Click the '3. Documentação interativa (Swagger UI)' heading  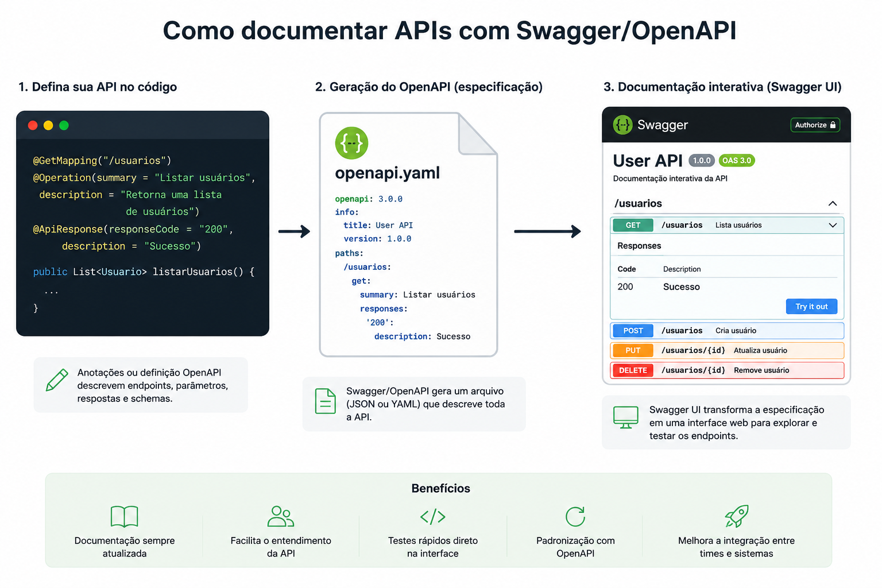722,87
